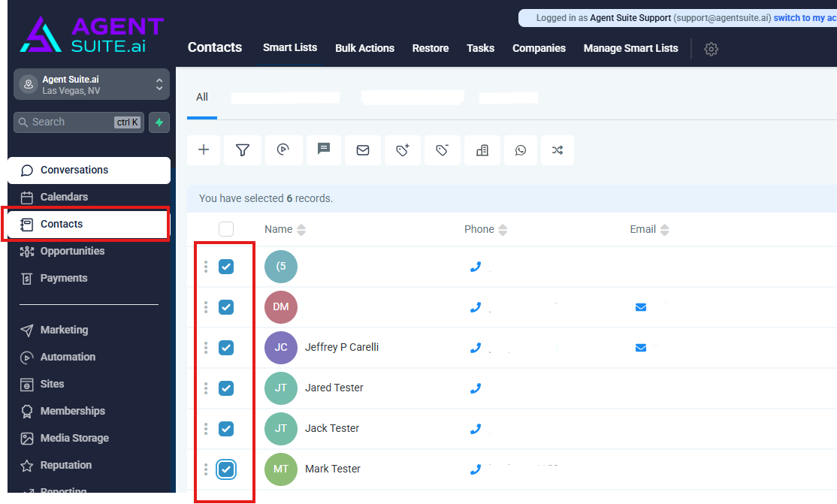Open row menu dots for Jack Tester
The image size is (837, 504).
click(206, 429)
